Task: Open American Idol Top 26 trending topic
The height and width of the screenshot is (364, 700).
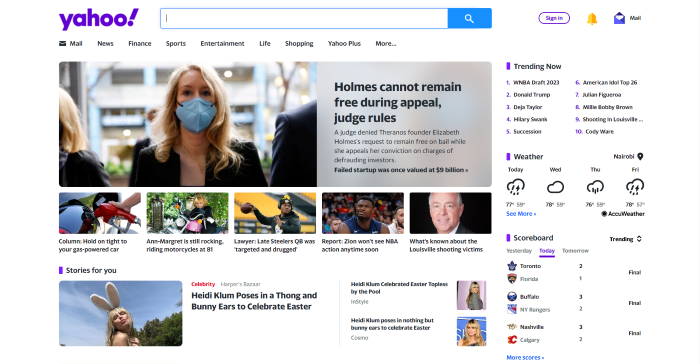Action: click(610, 83)
